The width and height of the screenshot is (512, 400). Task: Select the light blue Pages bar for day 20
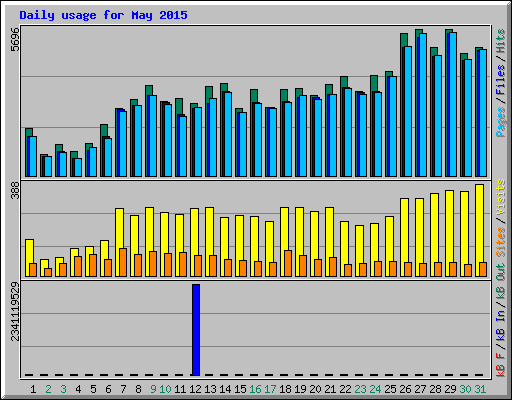[x=318, y=138]
